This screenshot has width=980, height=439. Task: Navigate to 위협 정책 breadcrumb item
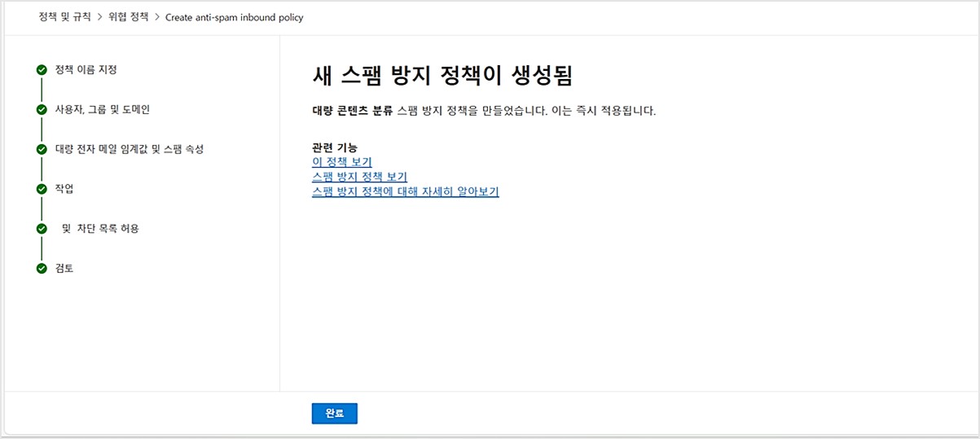[129, 17]
